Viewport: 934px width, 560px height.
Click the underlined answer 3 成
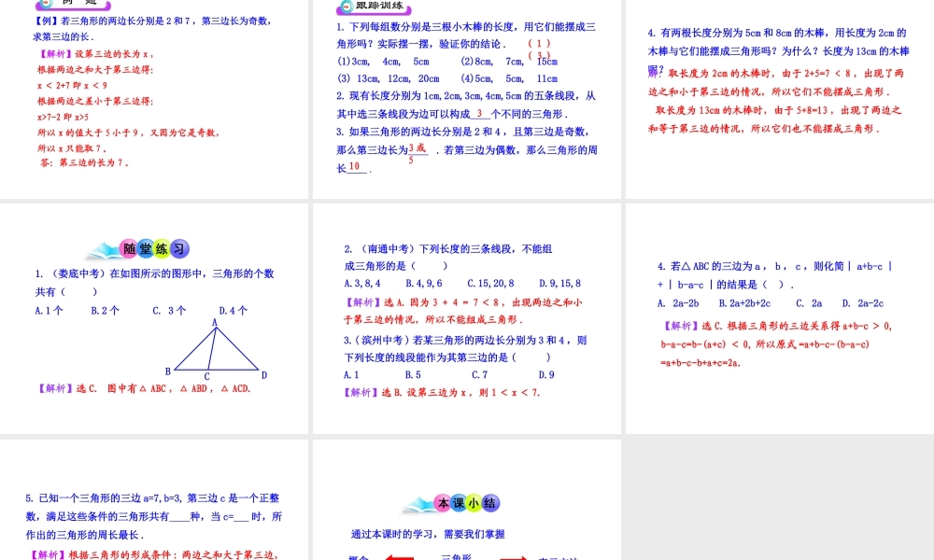(x=415, y=149)
